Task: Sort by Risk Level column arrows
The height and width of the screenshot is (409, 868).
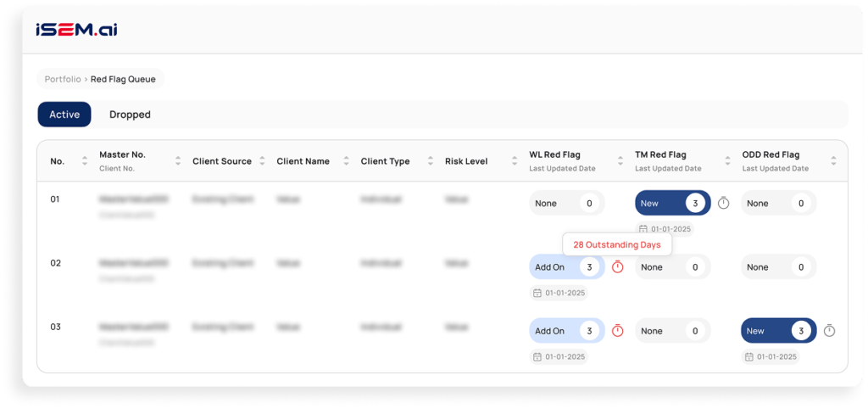Action: [x=515, y=161]
